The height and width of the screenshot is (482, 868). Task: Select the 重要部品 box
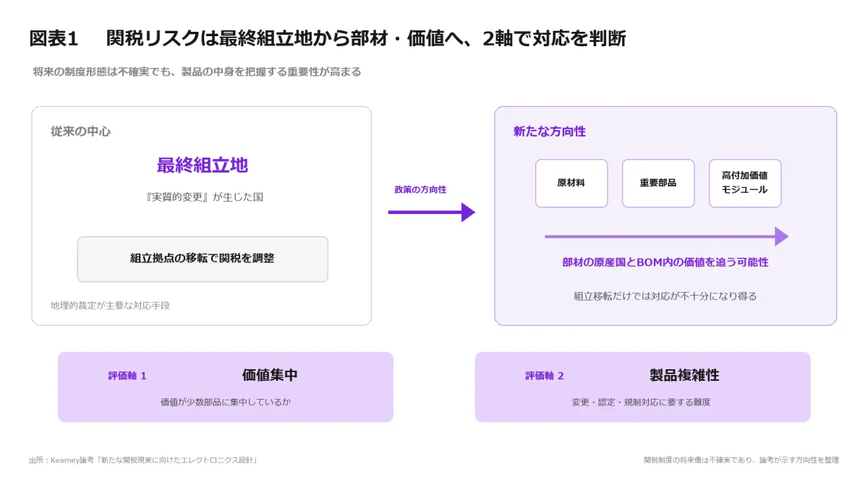pos(658,184)
